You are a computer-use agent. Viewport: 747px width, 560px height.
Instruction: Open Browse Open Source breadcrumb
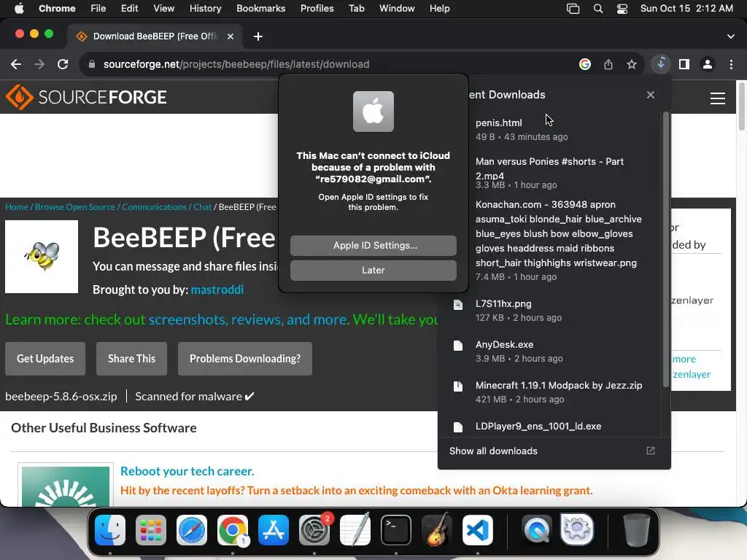pos(75,206)
